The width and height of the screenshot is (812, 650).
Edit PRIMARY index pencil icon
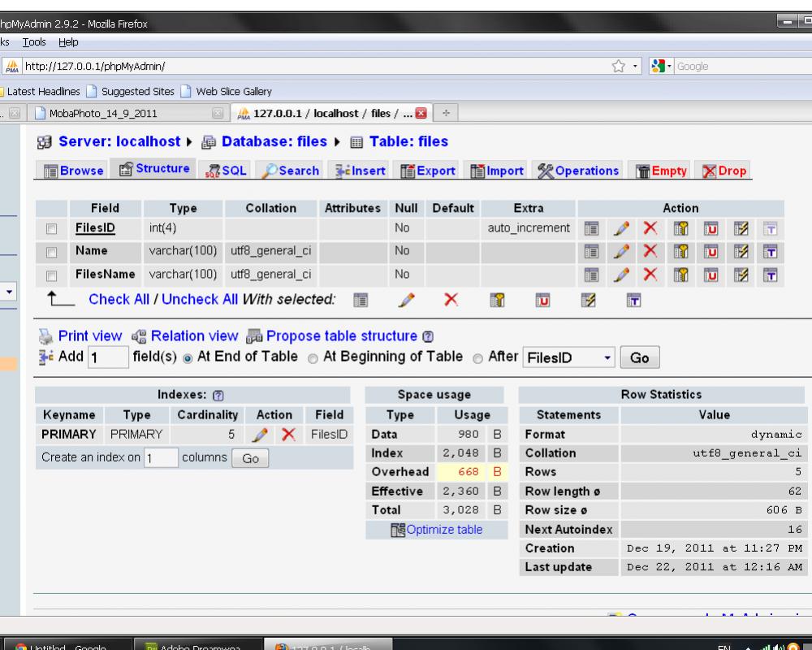(260, 435)
